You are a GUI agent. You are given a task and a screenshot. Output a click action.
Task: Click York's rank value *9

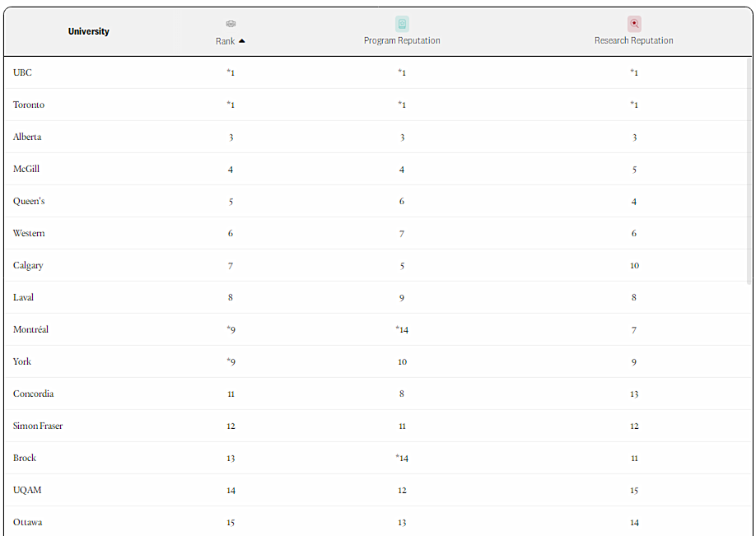(231, 362)
